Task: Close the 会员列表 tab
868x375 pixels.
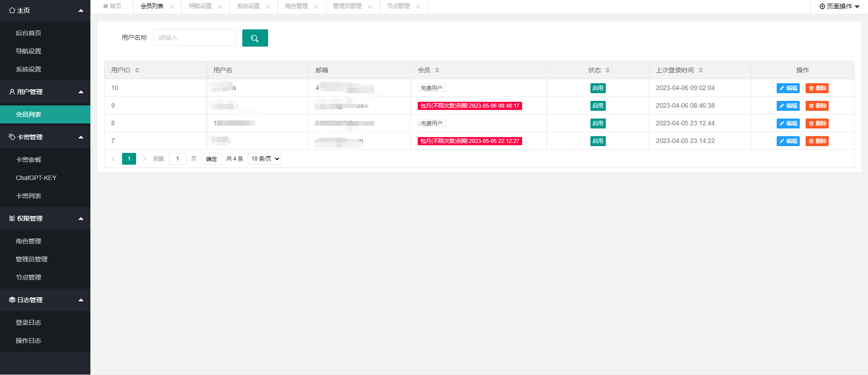Action: [x=172, y=6]
